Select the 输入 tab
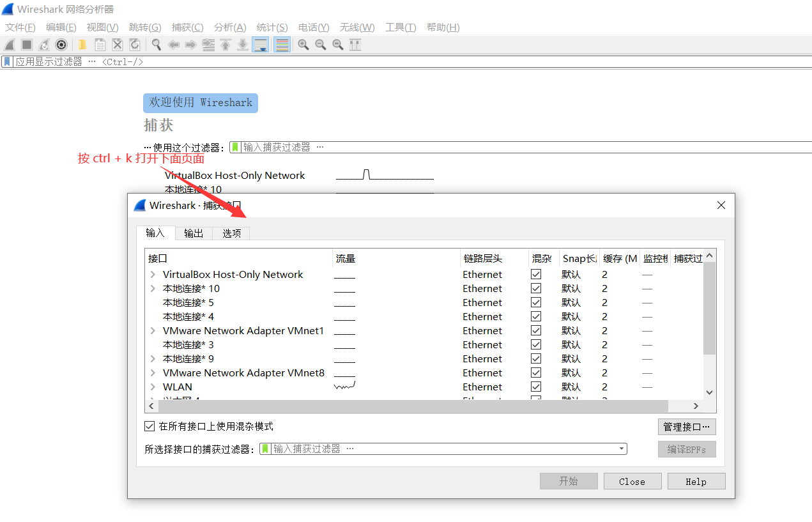The height and width of the screenshot is (522, 812). [155, 233]
